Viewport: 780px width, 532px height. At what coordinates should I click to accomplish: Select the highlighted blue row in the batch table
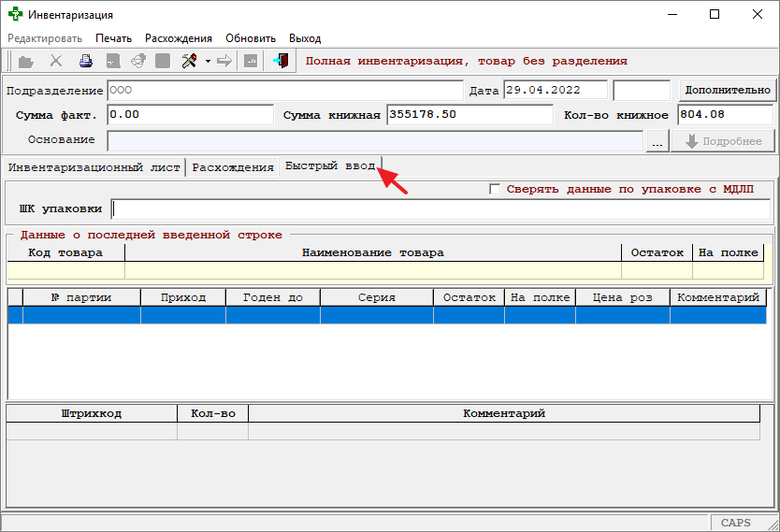click(387, 315)
